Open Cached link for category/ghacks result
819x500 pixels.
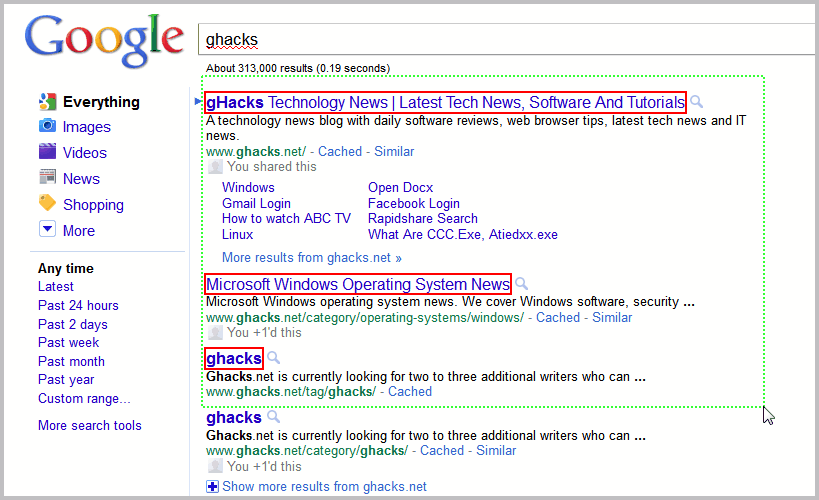(441, 451)
